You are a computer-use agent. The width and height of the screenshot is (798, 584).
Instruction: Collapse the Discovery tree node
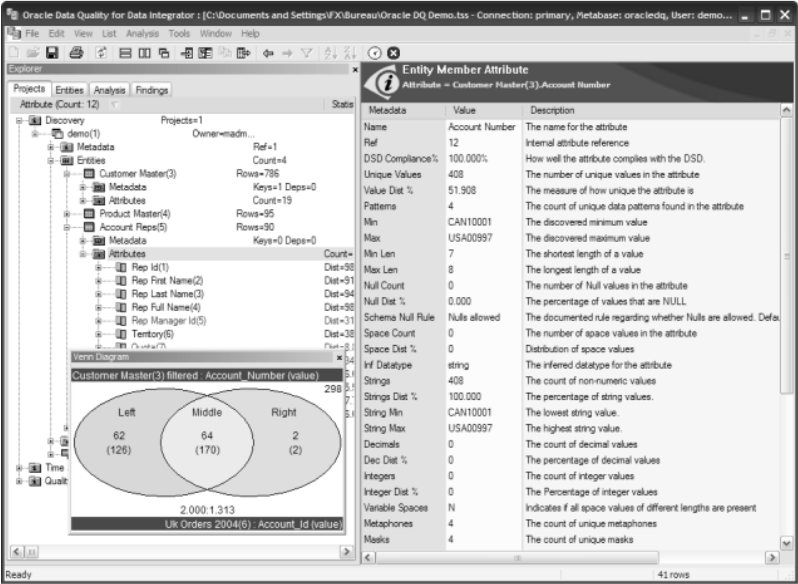(x=19, y=121)
